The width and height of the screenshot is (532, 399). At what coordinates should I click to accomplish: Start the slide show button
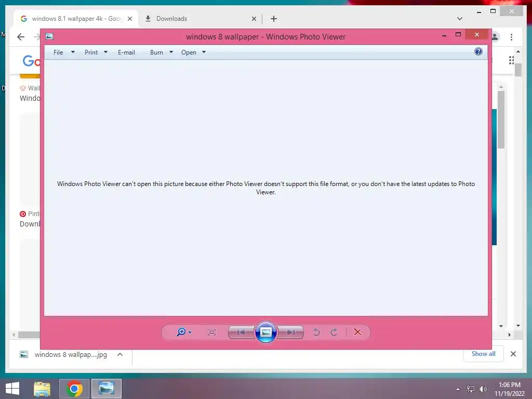[x=265, y=332]
